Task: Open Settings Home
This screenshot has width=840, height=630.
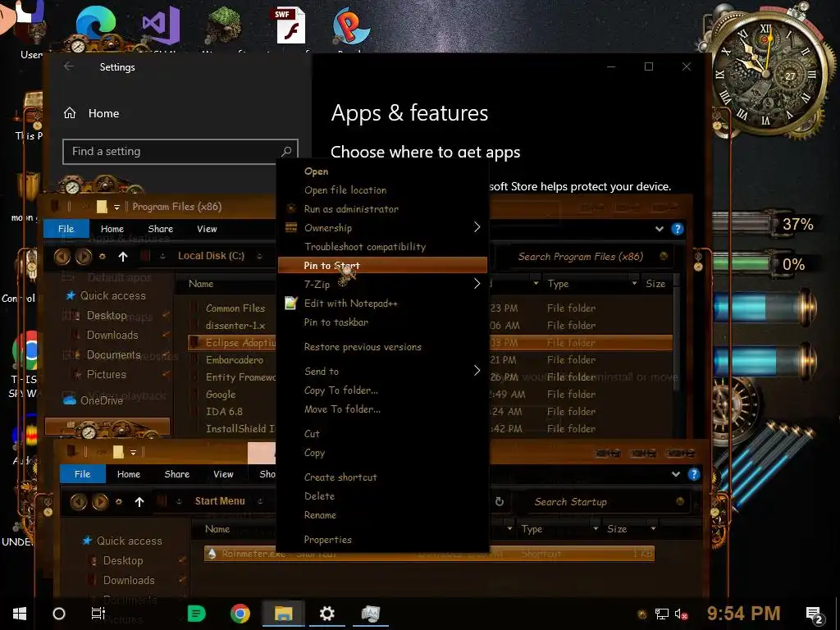Action: coord(92,113)
